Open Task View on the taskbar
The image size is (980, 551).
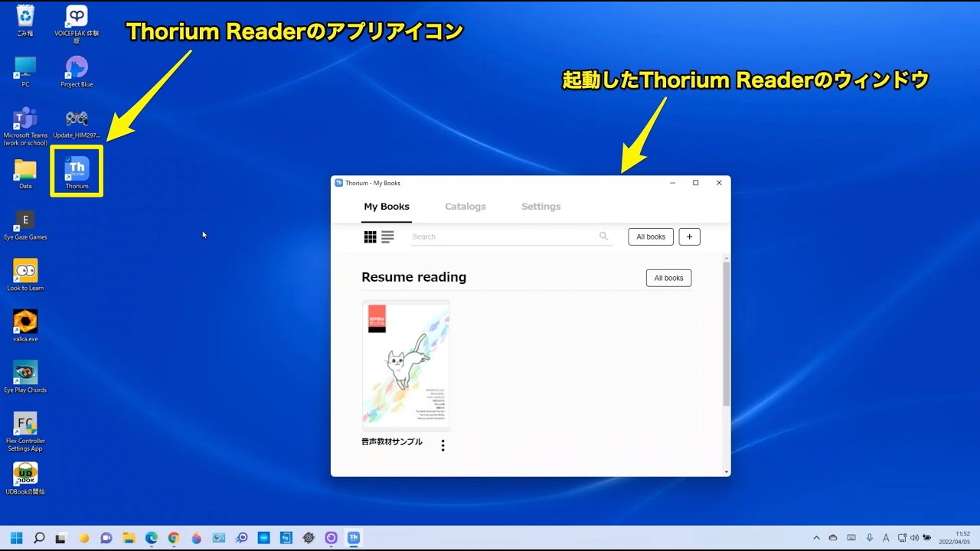[x=60, y=538]
